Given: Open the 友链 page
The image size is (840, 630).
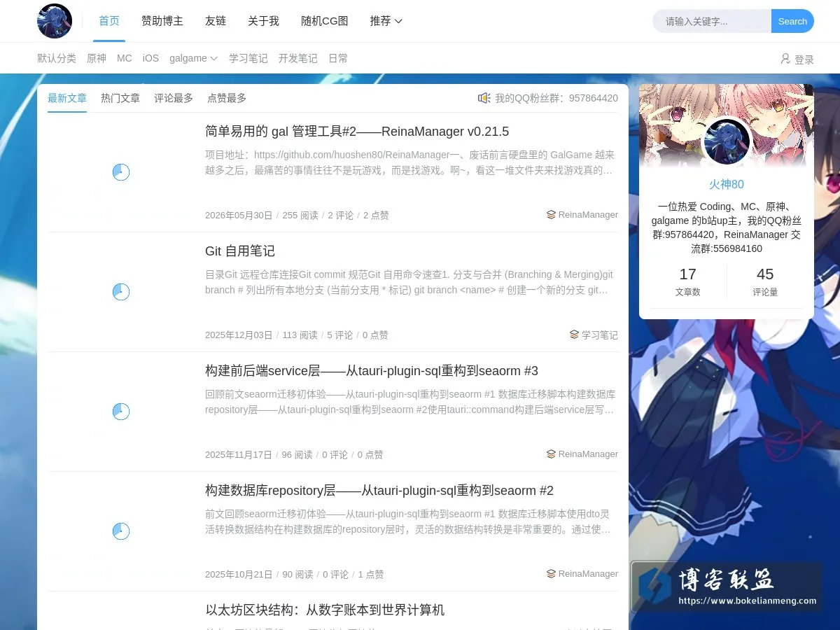Looking at the screenshot, I should (216, 21).
